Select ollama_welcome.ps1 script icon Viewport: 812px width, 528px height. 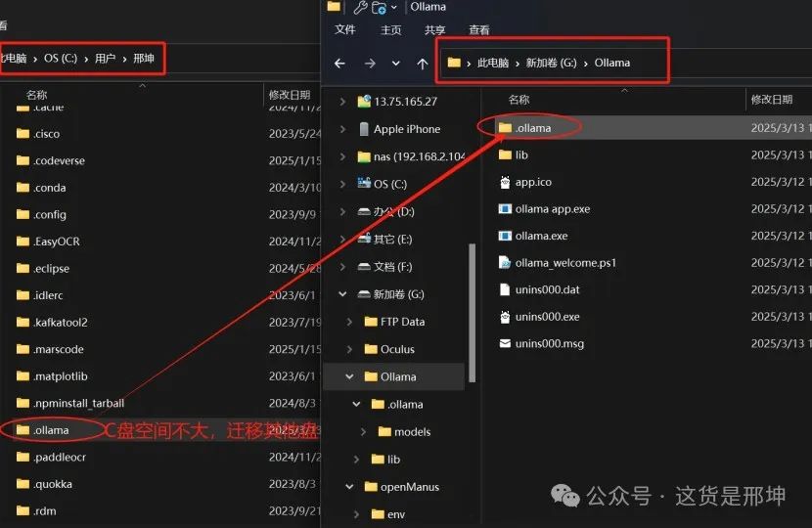(x=505, y=262)
